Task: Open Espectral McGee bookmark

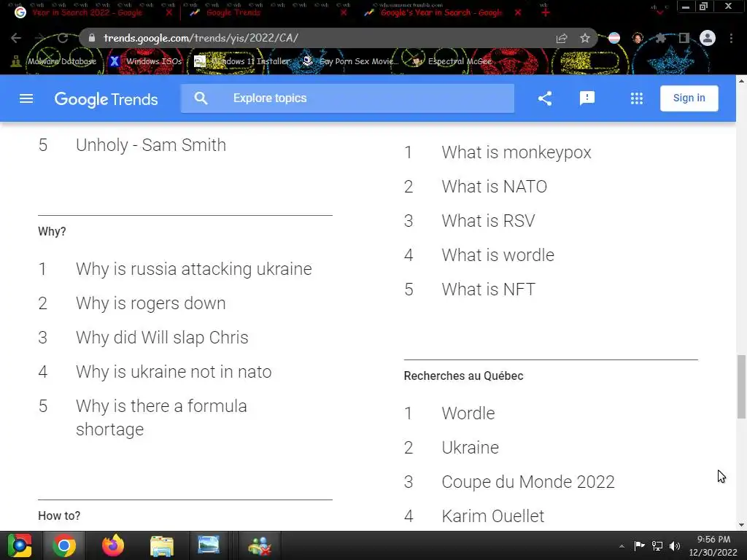Action: (x=452, y=61)
